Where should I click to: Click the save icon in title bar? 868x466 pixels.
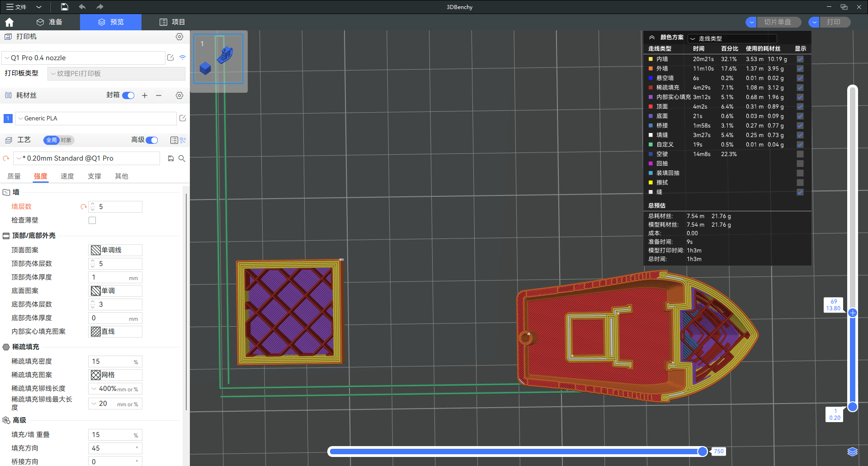coord(65,7)
